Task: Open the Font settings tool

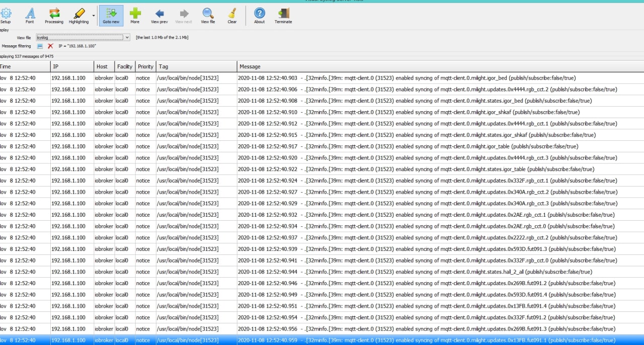Action: [30, 16]
